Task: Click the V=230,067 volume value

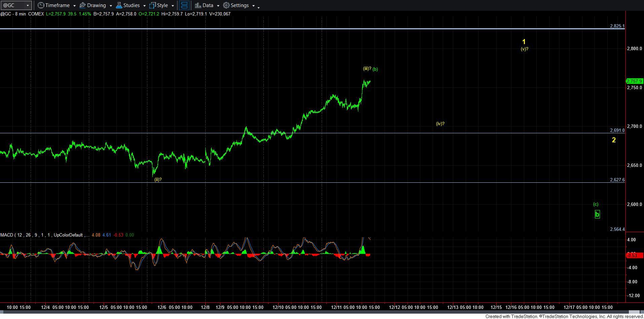Action: [x=219, y=14]
